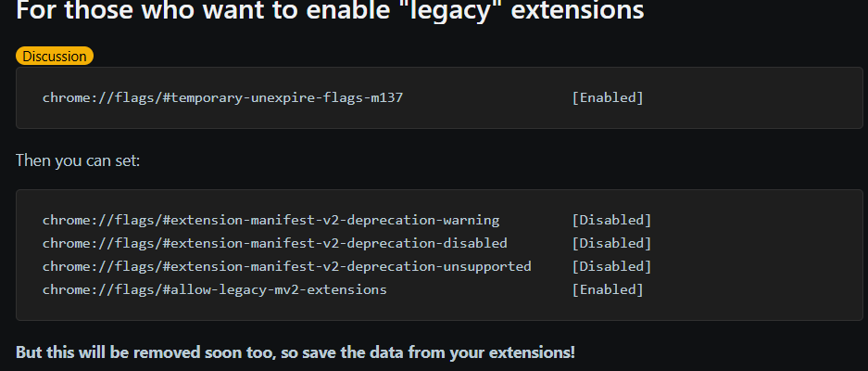Click the temporary-unexpire-flags-m137 flag URL

pyautogui.click(x=223, y=97)
